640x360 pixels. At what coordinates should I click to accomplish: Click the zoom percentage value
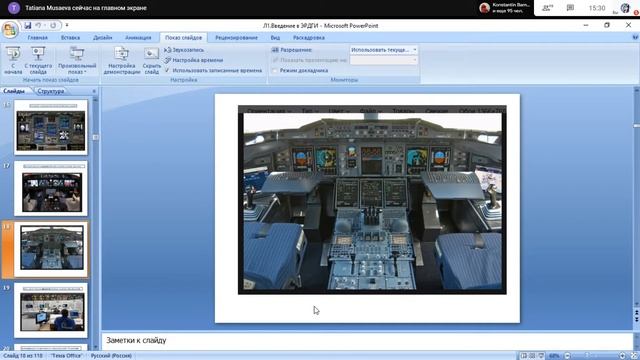[x=554, y=356]
